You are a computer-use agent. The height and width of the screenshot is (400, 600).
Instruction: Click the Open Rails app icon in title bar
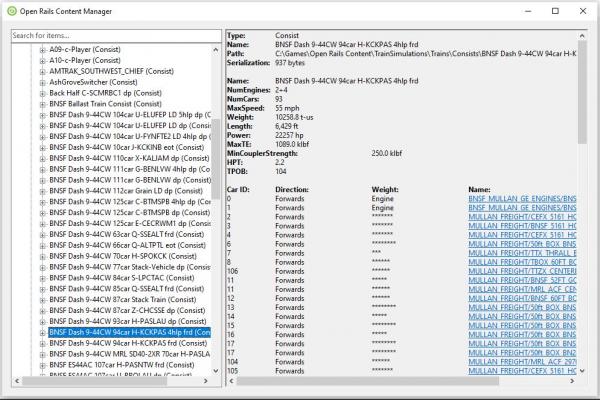tap(12, 11)
